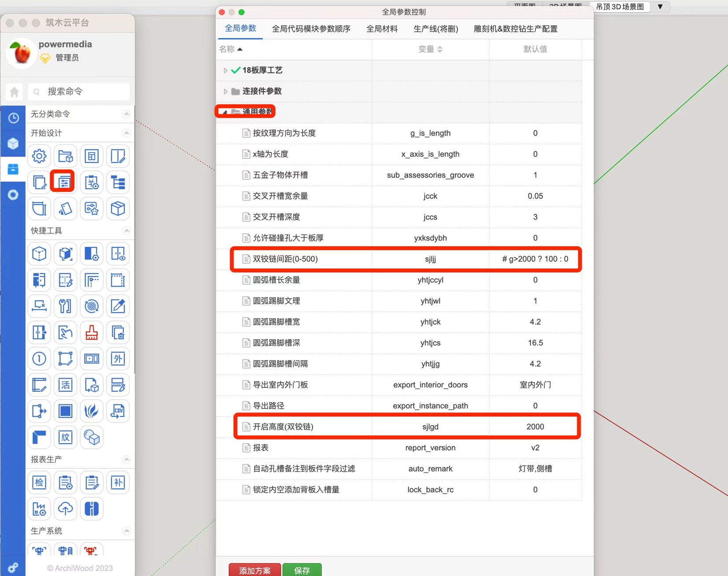
Task: Expand the 18板厚工艺 tree row
Action: [x=225, y=71]
